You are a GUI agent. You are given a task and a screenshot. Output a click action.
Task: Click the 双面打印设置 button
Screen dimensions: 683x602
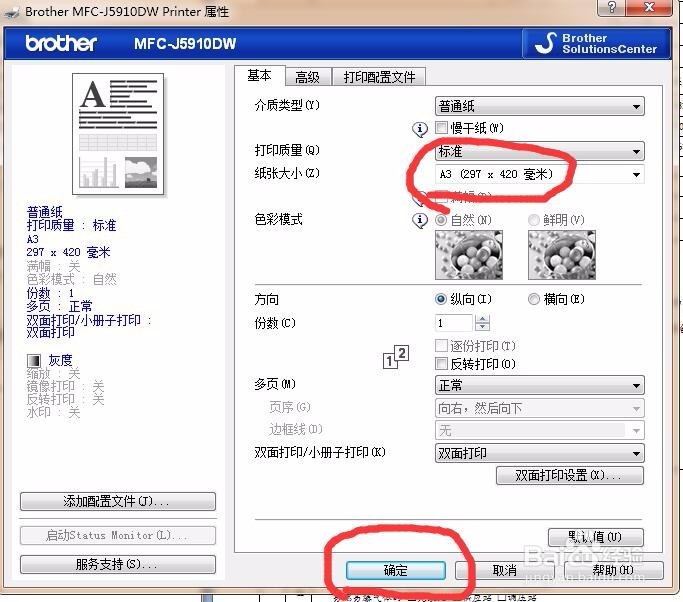[570, 475]
